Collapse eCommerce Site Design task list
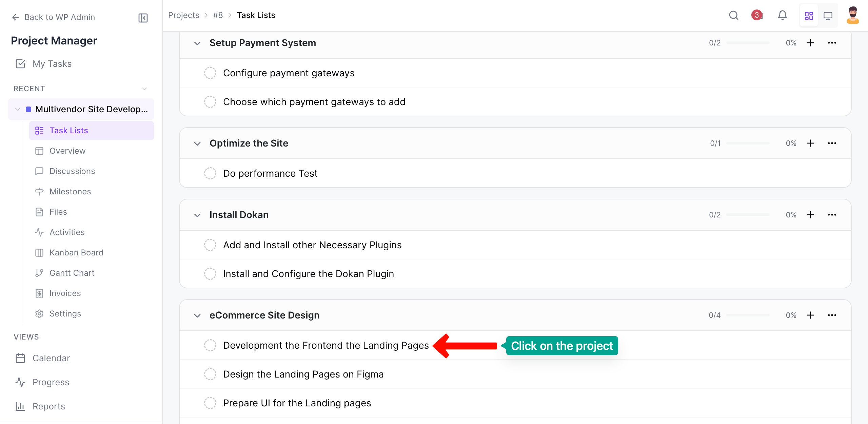868x424 pixels. click(197, 315)
